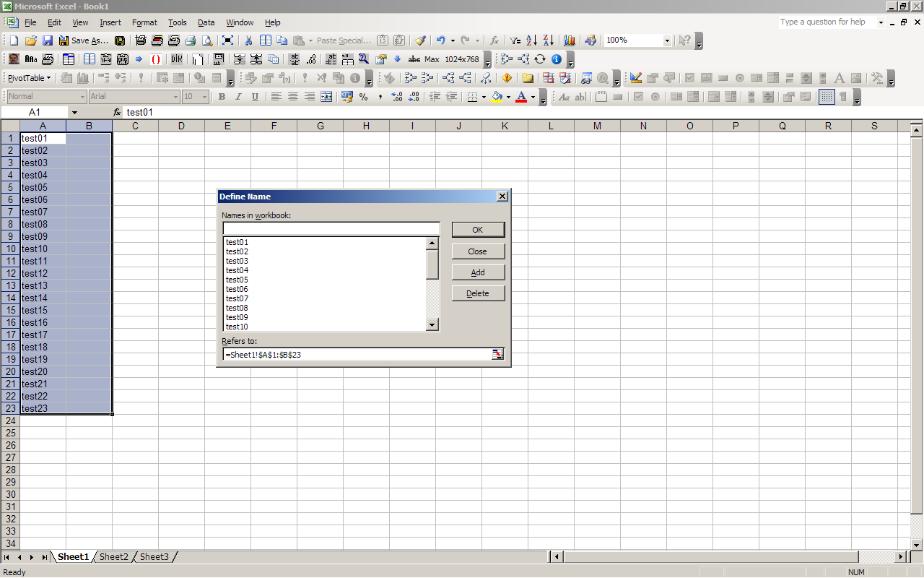The height and width of the screenshot is (578, 924).
Task: Sort ascending A to Z
Action: (532, 40)
